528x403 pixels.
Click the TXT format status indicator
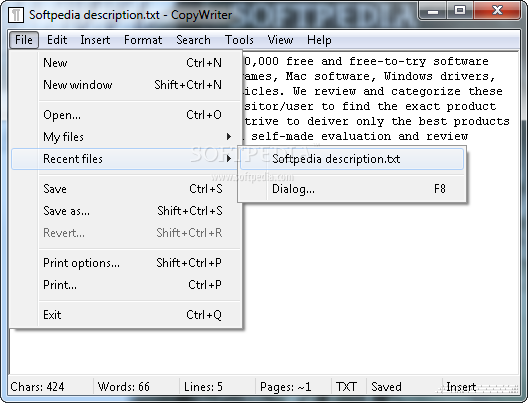[x=346, y=387]
